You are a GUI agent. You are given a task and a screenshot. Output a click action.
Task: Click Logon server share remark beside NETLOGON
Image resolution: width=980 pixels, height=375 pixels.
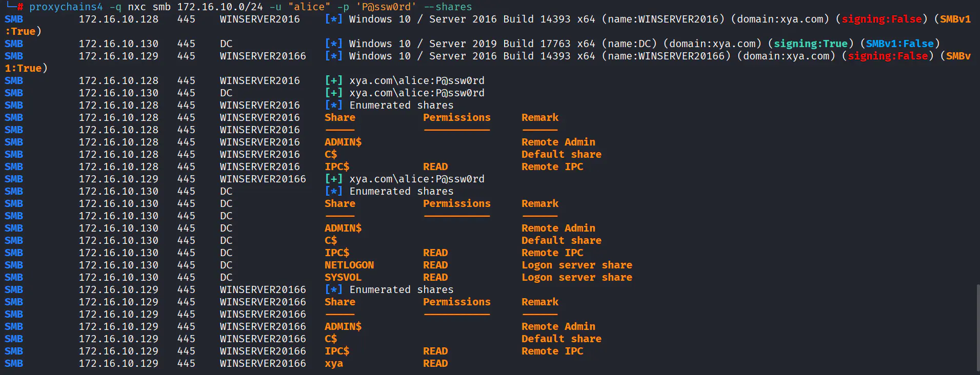tap(576, 265)
